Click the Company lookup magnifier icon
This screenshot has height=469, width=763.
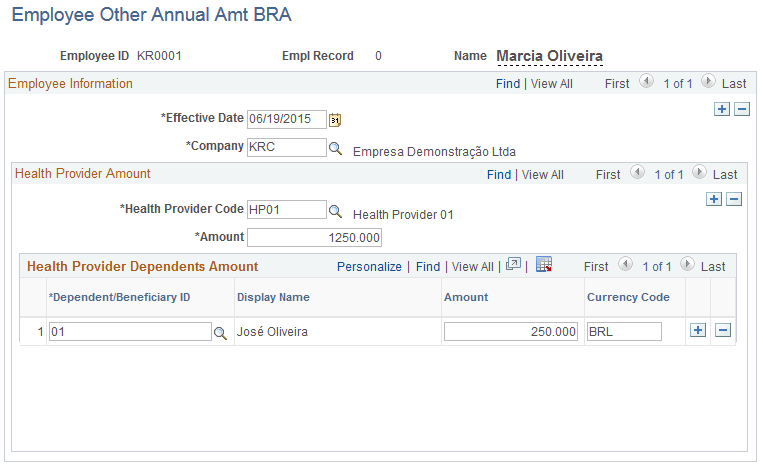coord(336,148)
